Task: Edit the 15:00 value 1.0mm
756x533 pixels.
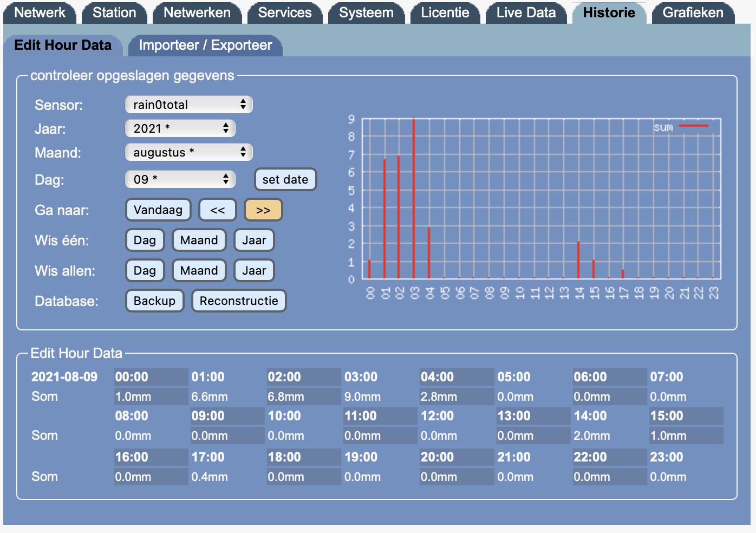Action: click(686, 435)
